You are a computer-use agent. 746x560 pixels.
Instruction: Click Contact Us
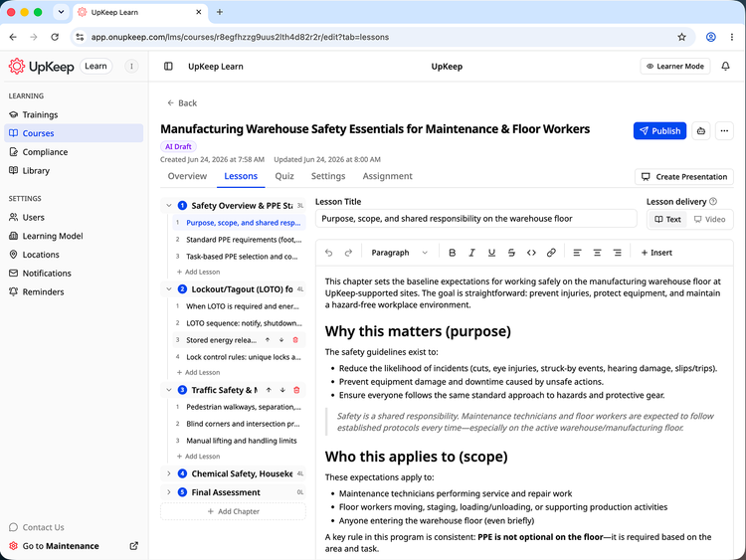[37, 527]
